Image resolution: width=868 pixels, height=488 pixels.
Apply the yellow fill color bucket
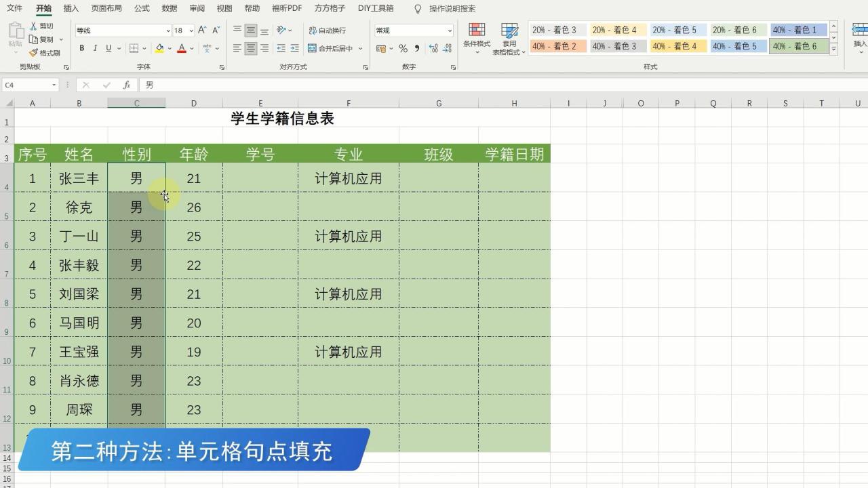[x=159, y=48]
